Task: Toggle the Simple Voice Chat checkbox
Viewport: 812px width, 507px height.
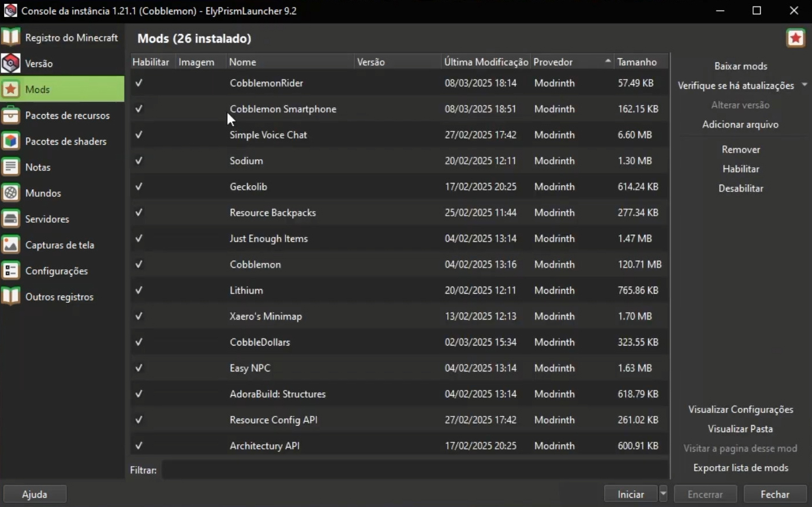Action: (139, 135)
